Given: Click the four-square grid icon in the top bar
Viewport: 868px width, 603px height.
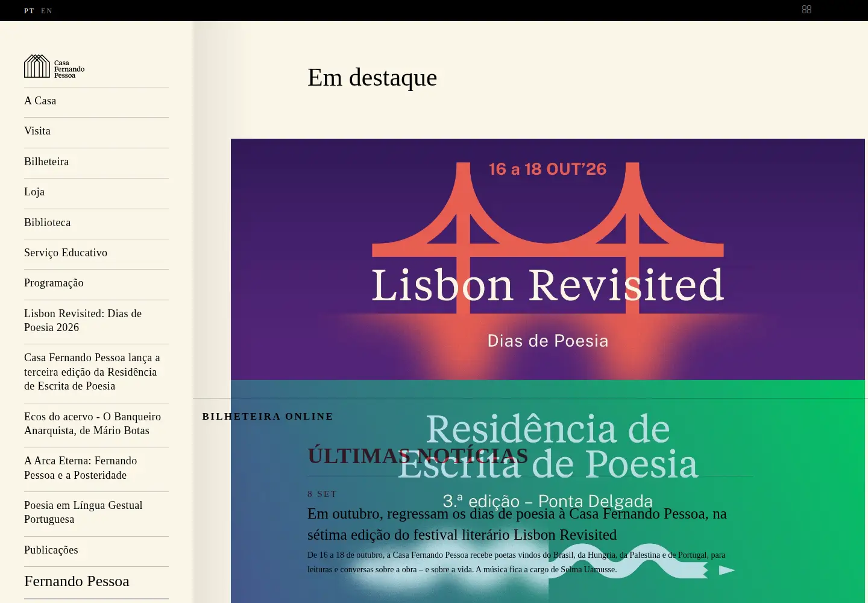Looking at the screenshot, I should [807, 10].
